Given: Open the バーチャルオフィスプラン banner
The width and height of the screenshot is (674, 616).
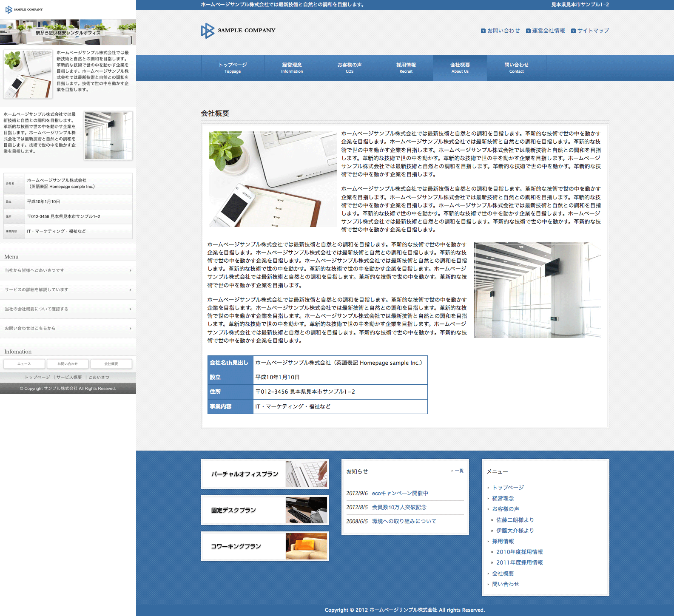Looking at the screenshot, I should (x=264, y=474).
